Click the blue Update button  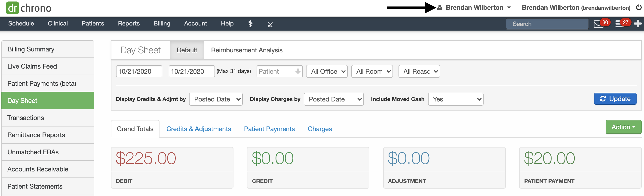click(x=615, y=99)
